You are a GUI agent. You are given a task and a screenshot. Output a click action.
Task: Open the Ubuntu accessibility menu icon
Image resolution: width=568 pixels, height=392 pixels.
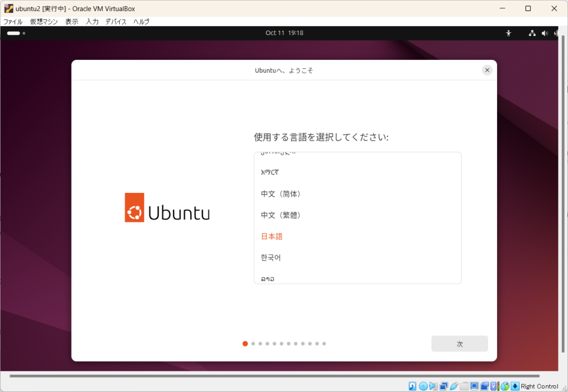pos(509,33)
